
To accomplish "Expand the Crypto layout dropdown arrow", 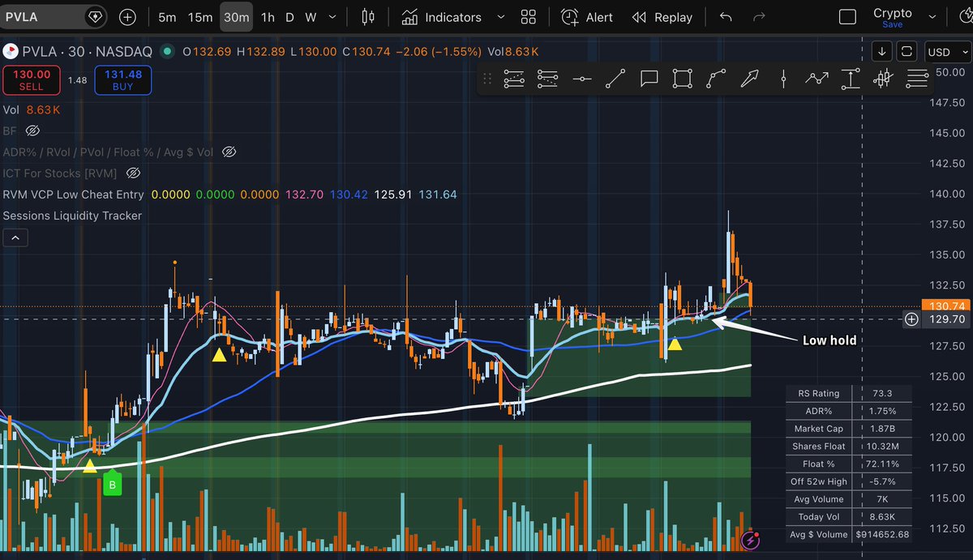I will [932, 17].
